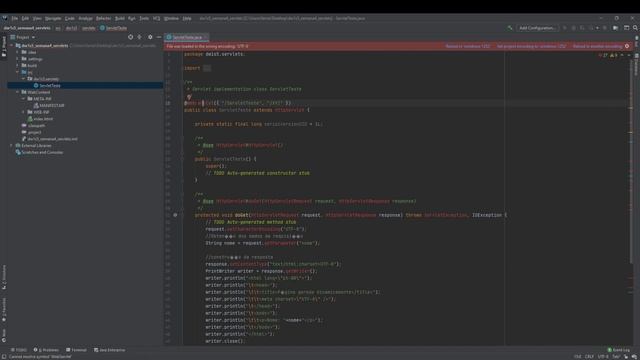The width and height of the screenshot is (640, 360).
Task: Dismiss the wrong encoding notification banner
Action: tap(627, 47)
